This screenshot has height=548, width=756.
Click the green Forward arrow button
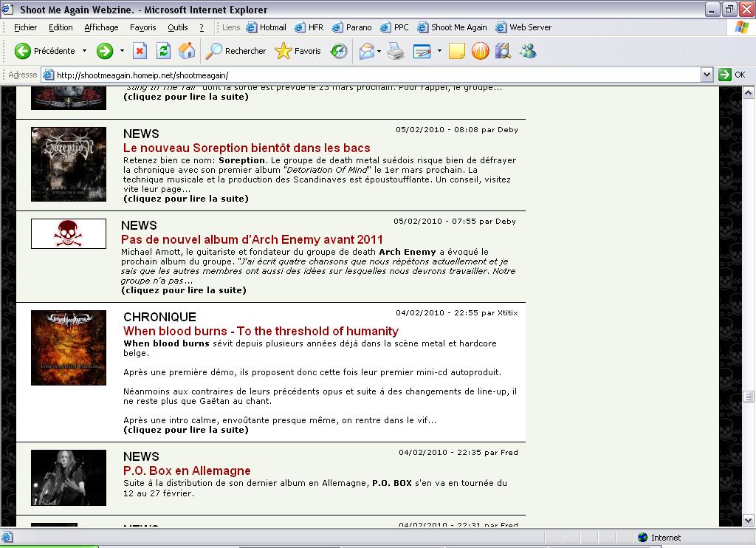pos(105,51)
